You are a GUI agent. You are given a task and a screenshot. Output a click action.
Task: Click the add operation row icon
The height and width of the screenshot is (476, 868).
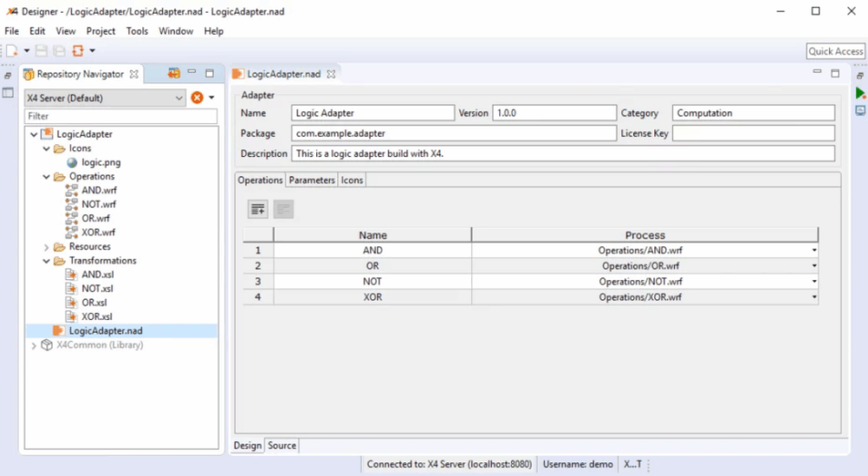pyautogui.click(x=258, y=210)
